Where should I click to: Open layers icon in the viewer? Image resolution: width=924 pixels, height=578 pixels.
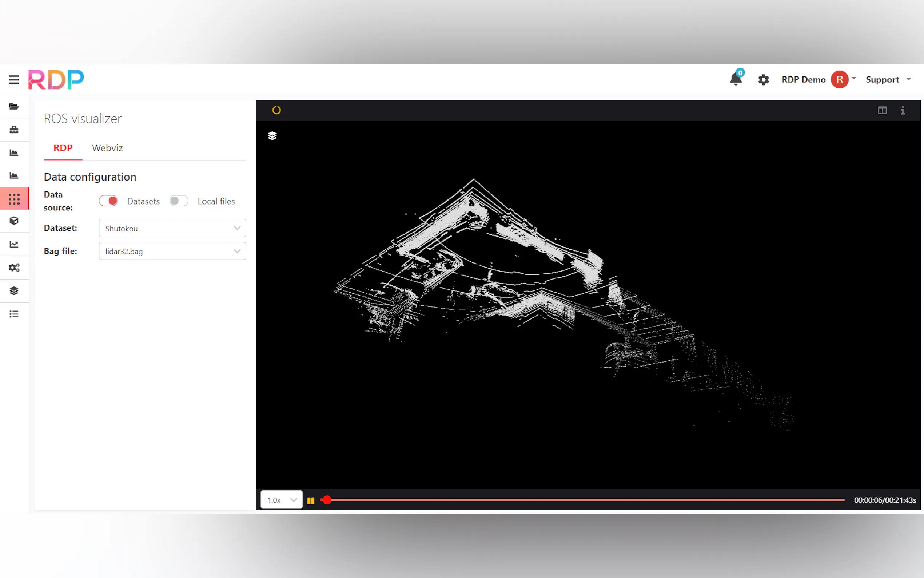(x=272, y=136)
